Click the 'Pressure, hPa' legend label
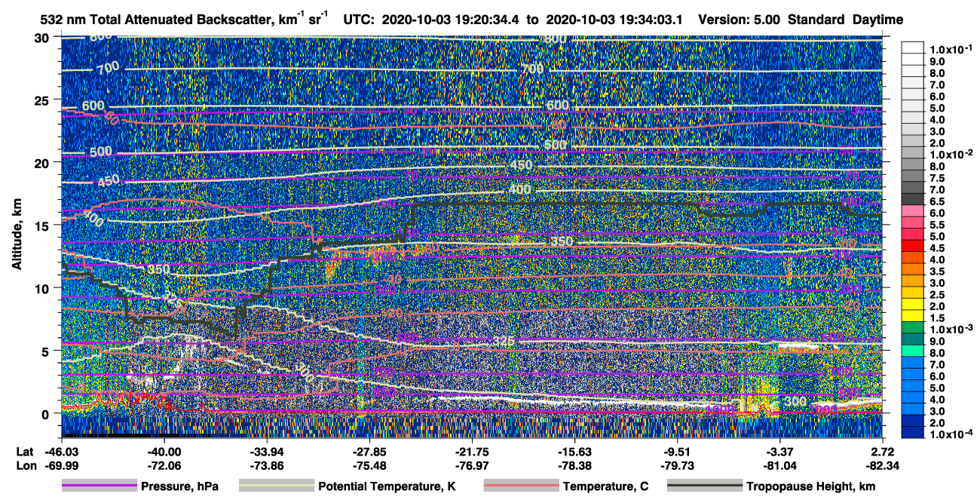The image size is (980, 503). coord(179,487)
